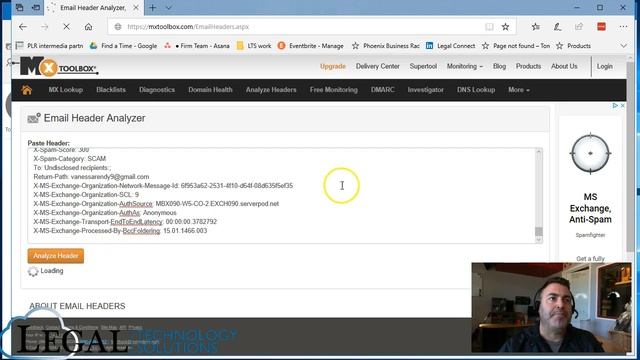Image resolution: width=640 pixels, height=360 pixels.
Task: Open the browser settings ellipsis menu
Action: (x=623, y=27)
